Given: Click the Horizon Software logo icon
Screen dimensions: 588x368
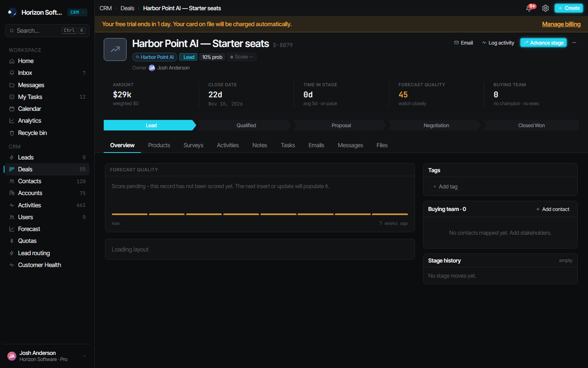Looking at the screenshot, I should pos(12,12).
